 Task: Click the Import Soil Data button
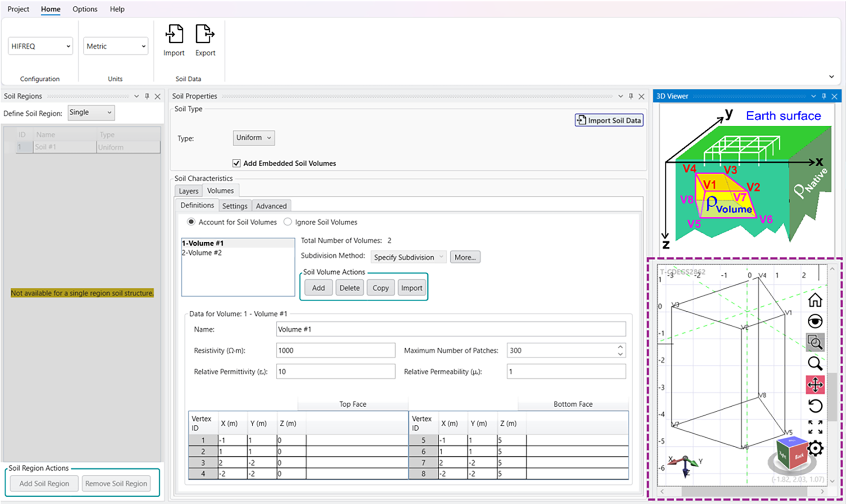tap(609, 120)
